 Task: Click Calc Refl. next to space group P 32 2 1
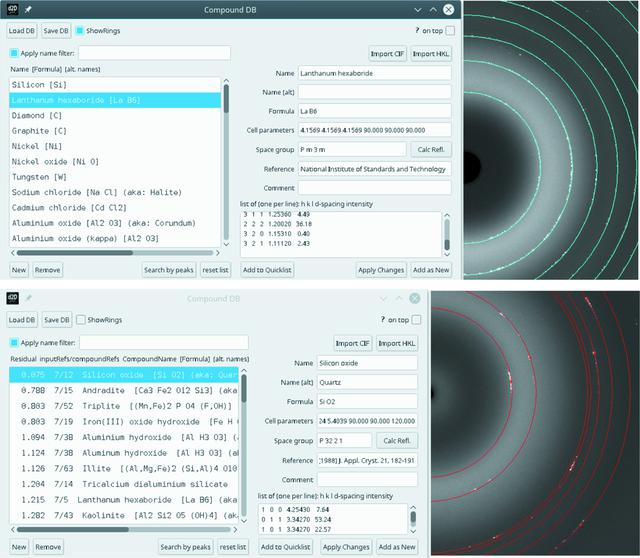397,440
